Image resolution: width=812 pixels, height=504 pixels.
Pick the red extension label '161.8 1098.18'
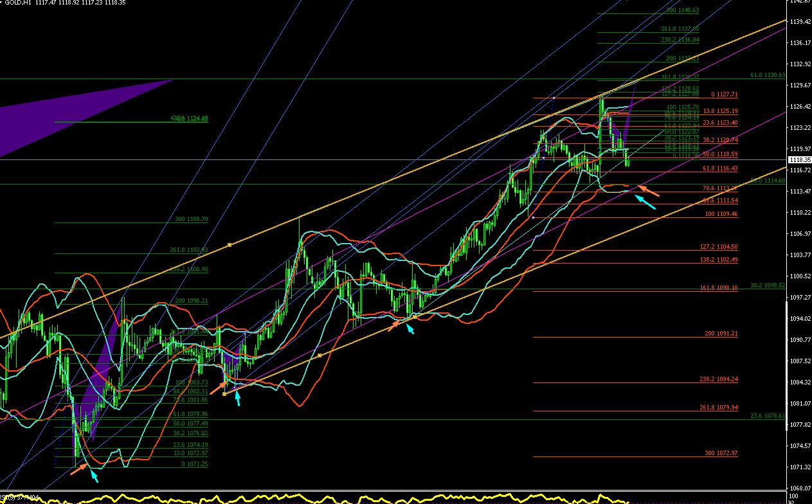pyautogui.click(x=719, y=288)
